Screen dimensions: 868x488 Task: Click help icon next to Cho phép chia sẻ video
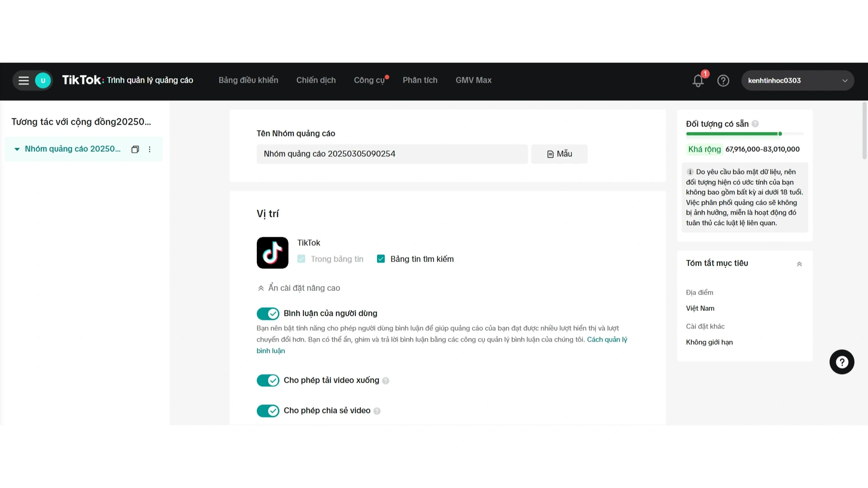pos(377,411)
